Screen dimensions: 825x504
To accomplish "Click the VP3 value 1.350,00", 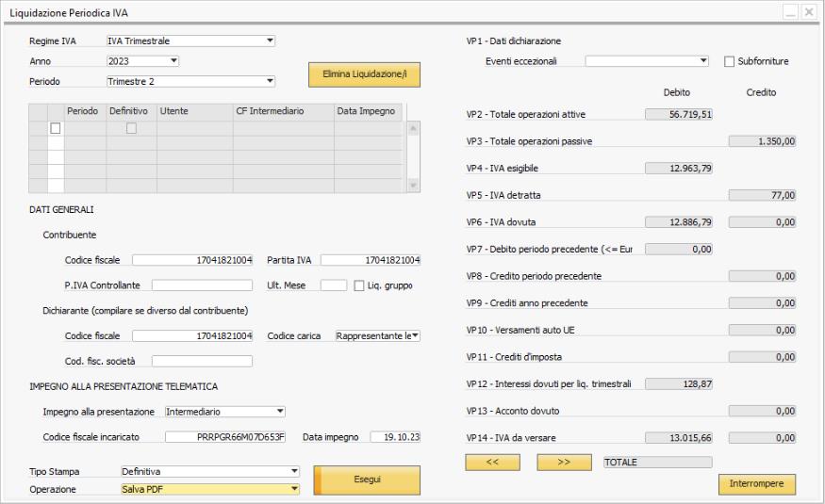I will click(762, 141).
